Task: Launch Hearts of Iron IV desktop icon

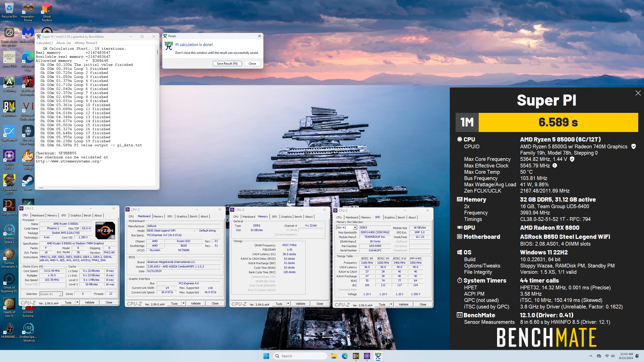Action: click(9, 307)
